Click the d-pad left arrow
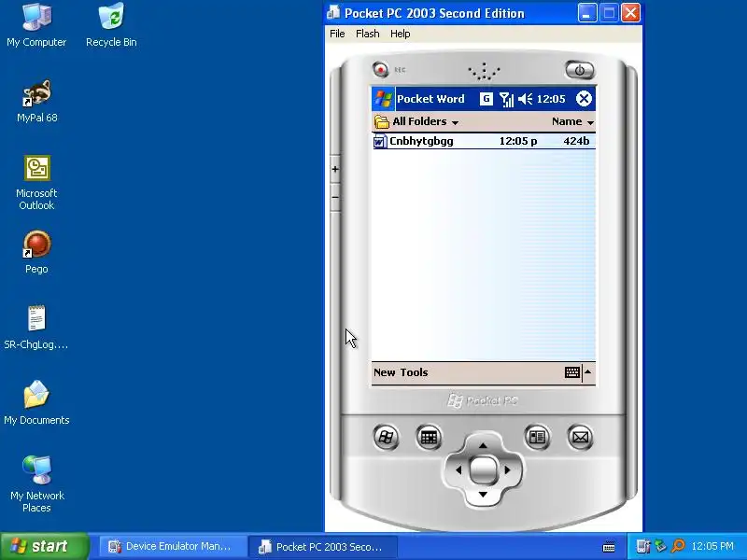 click(458, 470)
